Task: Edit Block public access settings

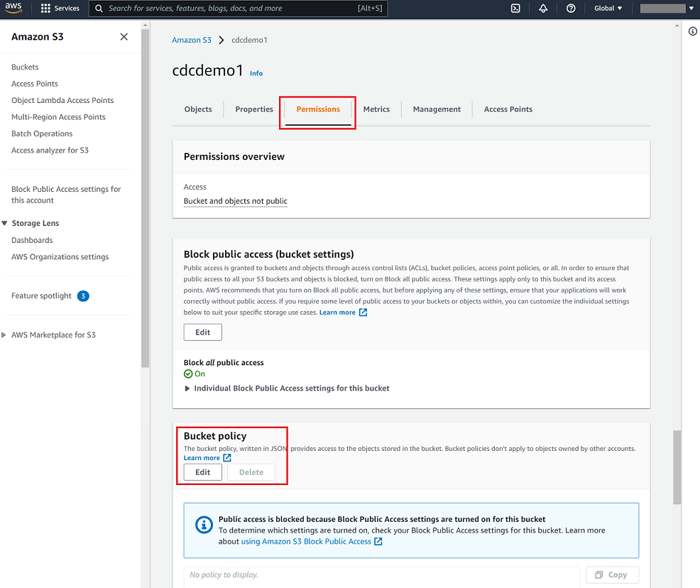Action: [202, 332]
